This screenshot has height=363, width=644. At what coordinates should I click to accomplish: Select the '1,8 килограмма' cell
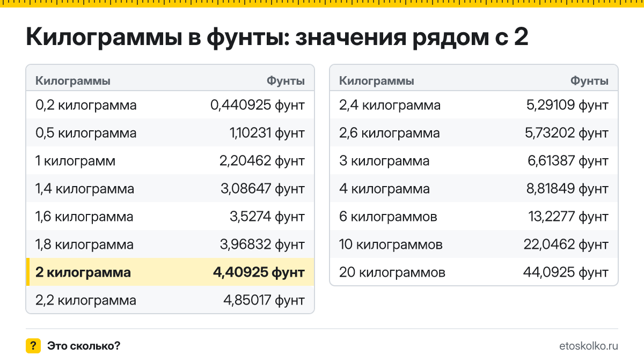84,245
